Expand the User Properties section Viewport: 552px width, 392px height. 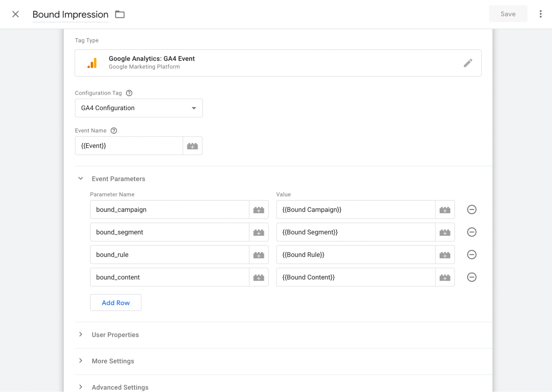pos(81,335)
